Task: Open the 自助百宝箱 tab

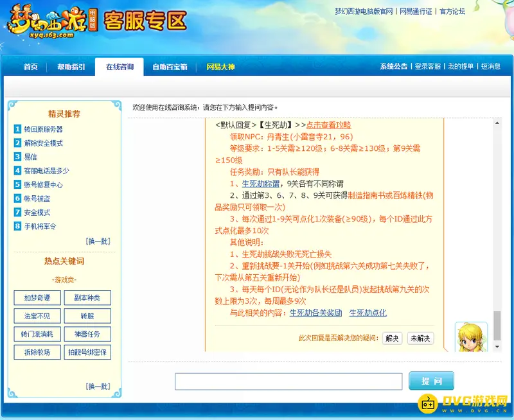Action: click(170, 67)
